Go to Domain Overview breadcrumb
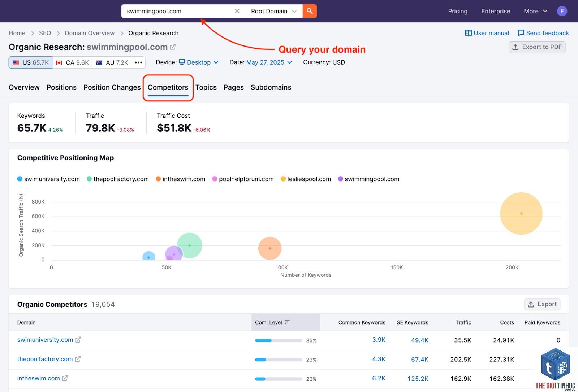 pyautogui.click(x=90, y=33)
